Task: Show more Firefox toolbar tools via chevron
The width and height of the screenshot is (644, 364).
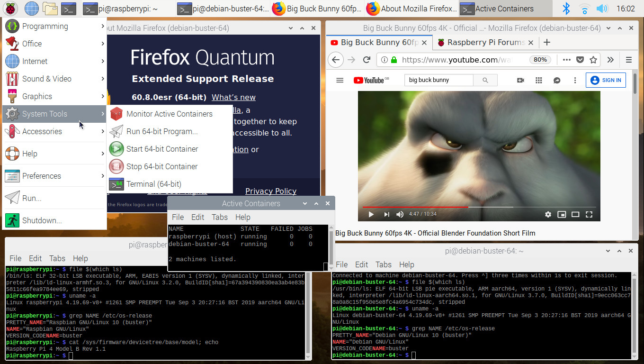Action: pyautogui.click(x=610, y=60)
